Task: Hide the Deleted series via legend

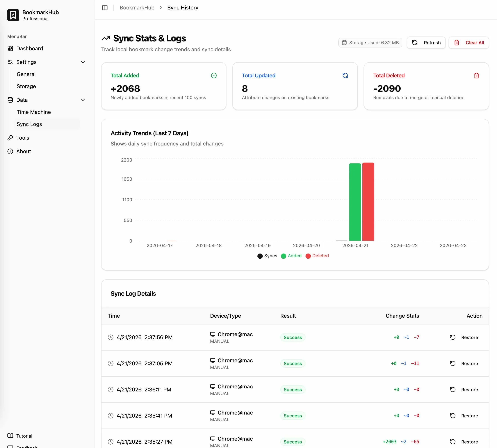Action: click(317, 256)
